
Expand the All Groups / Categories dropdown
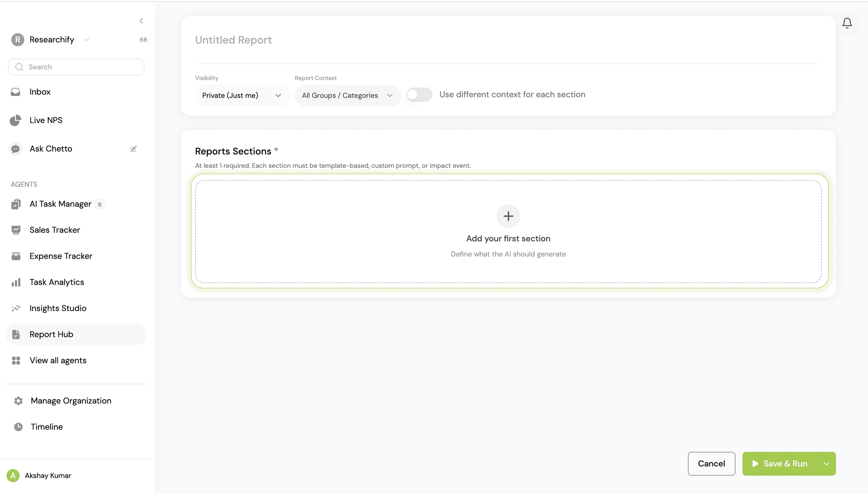347,95
